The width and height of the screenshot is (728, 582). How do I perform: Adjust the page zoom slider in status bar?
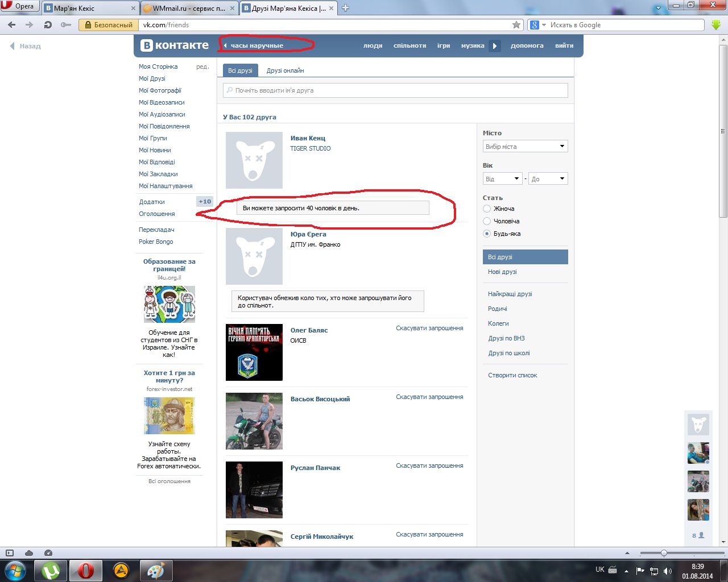coord(663,553)
